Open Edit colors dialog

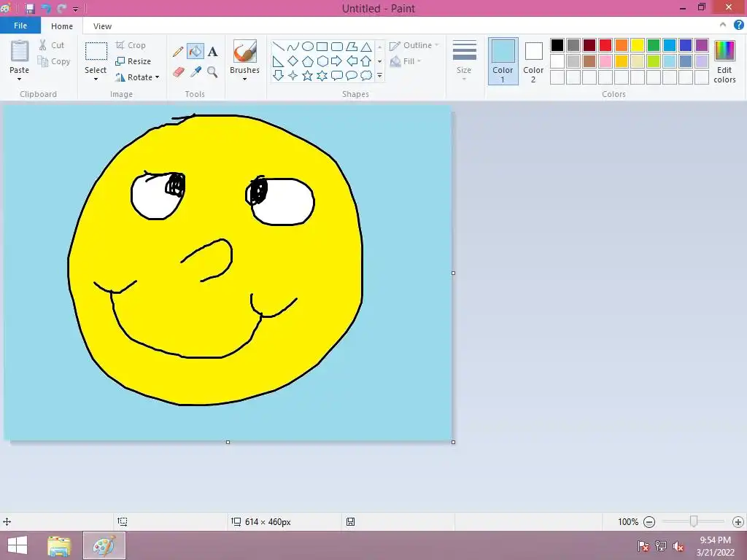tap(724, 61)
